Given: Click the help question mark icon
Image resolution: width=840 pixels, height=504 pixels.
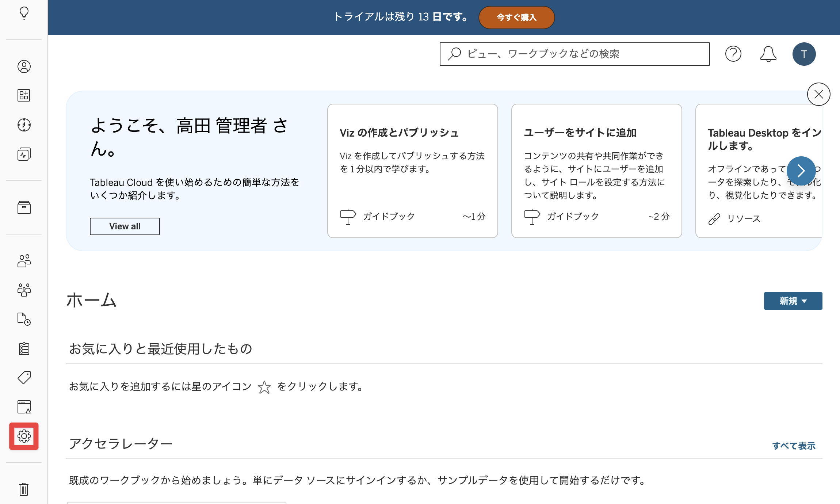Looking at the screenshot, I should [x=733, y=54].
